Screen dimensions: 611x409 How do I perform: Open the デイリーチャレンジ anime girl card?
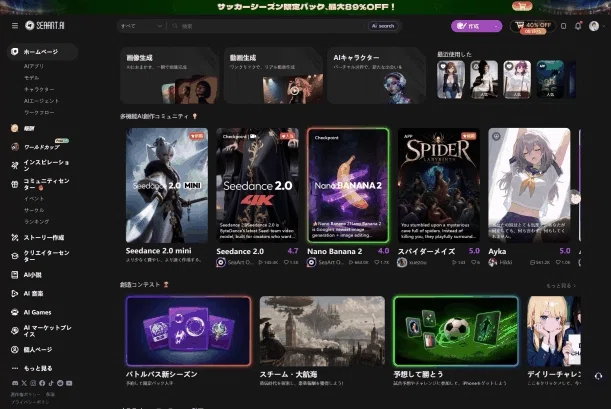pos(554,331)
